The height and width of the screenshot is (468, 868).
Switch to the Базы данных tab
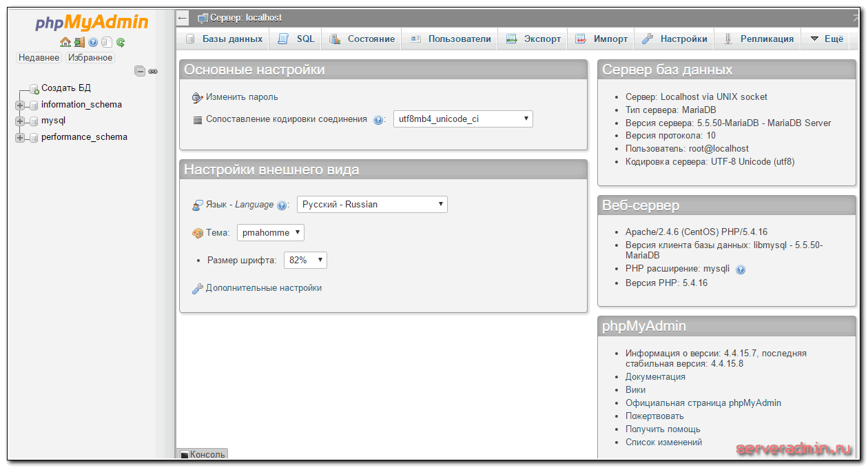click(225, 39)
